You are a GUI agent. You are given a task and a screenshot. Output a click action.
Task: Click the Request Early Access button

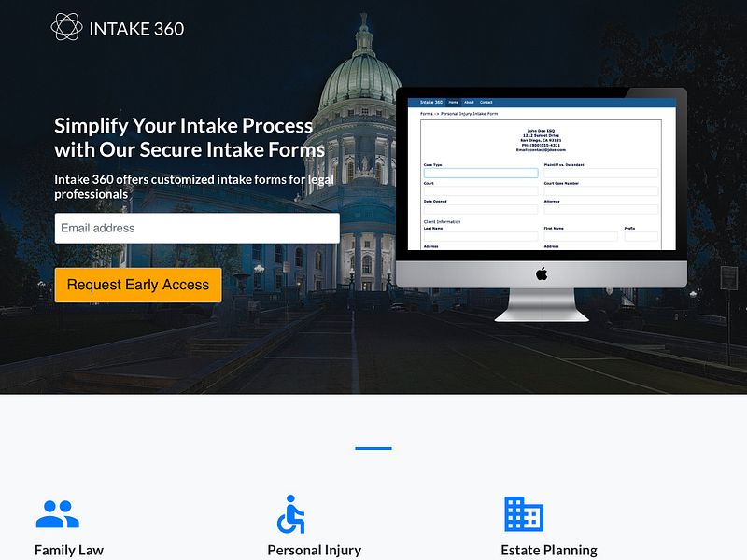pyautogui.click(x=138, y=285)
